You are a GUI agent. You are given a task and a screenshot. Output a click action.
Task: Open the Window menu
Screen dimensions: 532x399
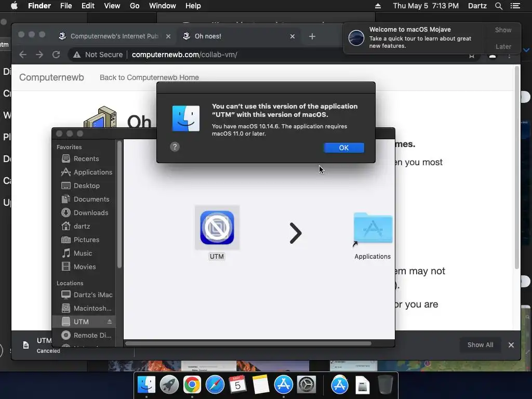(x=163, y=6)
